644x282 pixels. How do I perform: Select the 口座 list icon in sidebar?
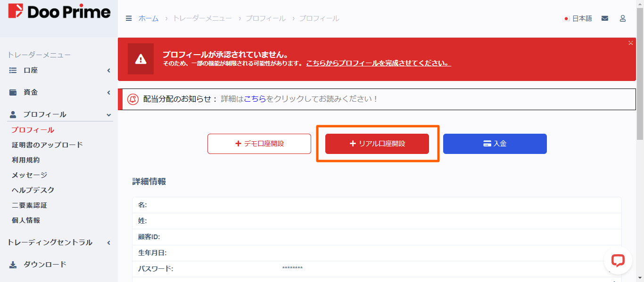pos(13,70)
